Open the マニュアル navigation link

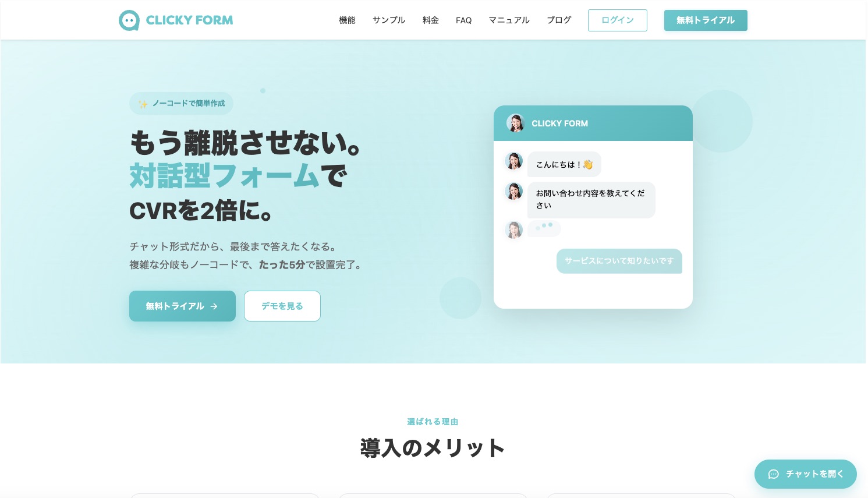tap(509, 20)
